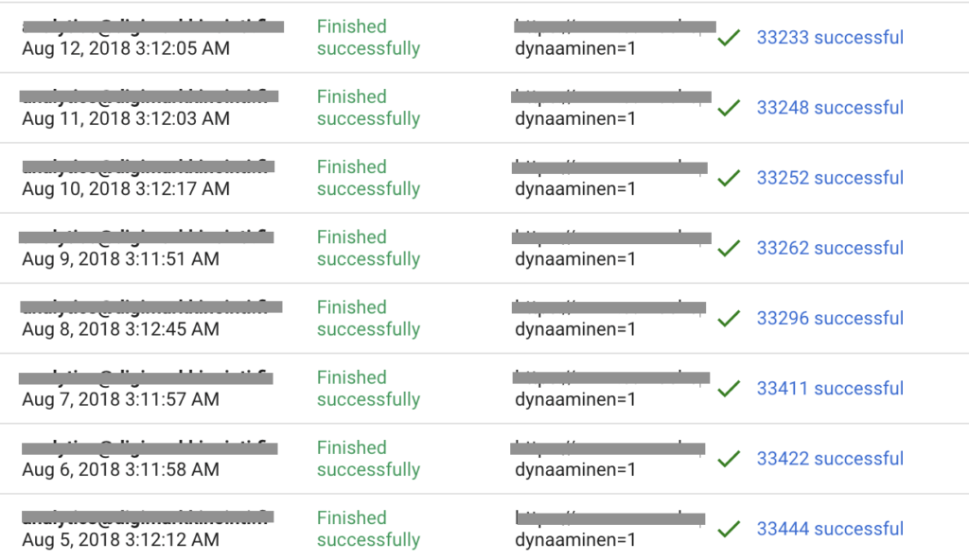Viewport: 969px width, 560px height.
Task: Open the 33444 successful link
Action: coord(830,529)
